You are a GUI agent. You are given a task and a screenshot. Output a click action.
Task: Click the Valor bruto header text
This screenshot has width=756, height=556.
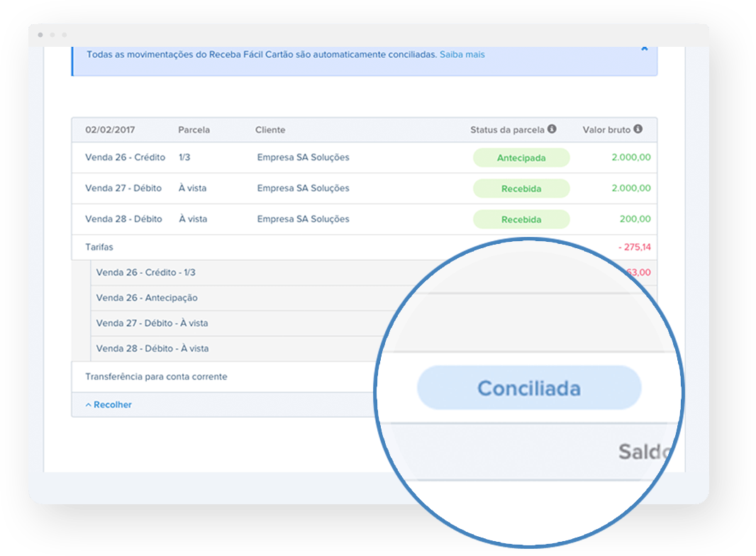606,130
